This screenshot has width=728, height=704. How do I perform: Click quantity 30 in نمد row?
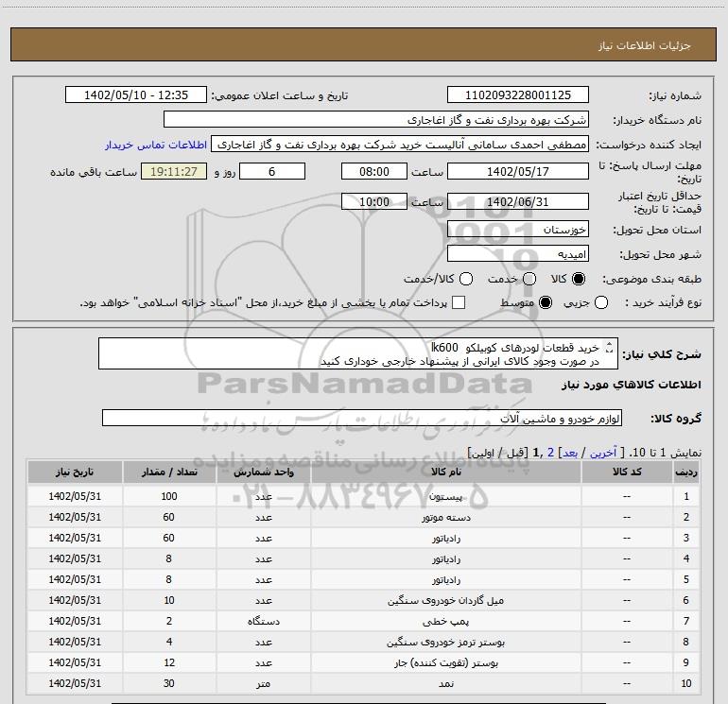169,683
